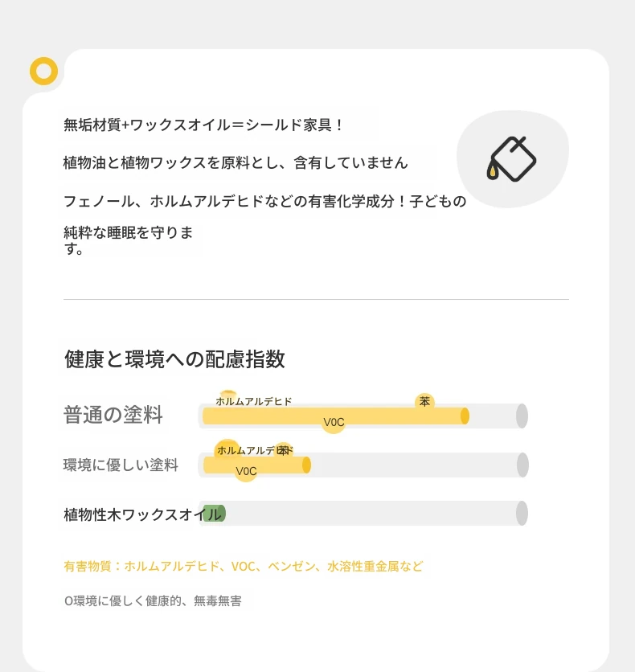This screenshot has height=672, width=635.
Task: Click the gray end cap of 植物性木ワックスオイル track
Action: point(522,513)
